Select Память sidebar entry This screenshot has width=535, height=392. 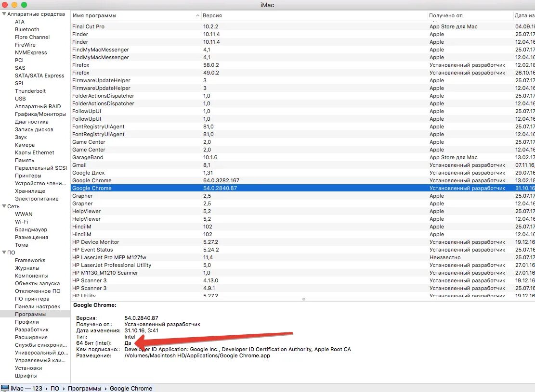click(x=24, y=160)
